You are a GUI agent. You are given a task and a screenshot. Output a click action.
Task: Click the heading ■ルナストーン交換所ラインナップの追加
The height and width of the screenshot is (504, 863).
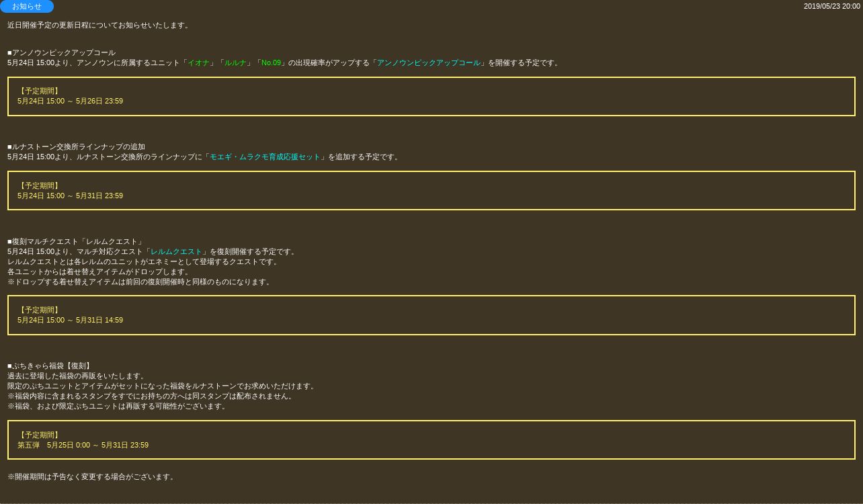(77, 147)
